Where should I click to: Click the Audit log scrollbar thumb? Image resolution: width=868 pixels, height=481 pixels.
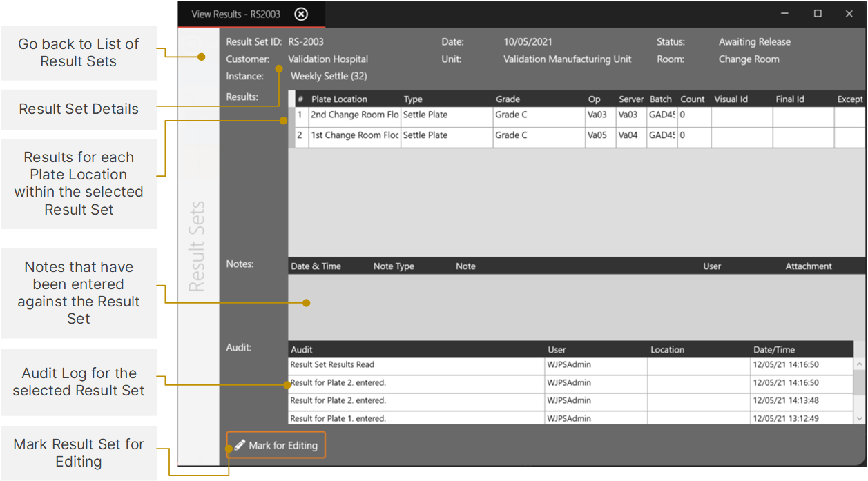[x=859, y=382]
